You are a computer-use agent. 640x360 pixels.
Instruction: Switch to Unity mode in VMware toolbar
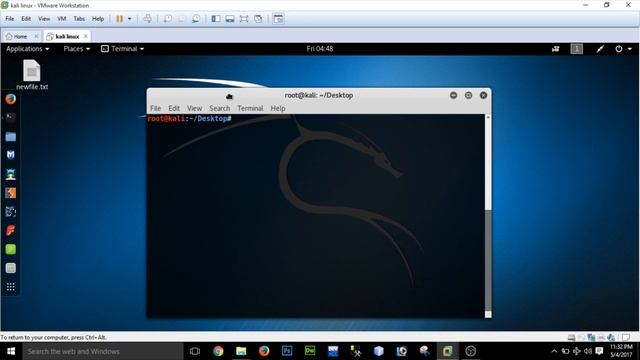click(x=258, y=19)
